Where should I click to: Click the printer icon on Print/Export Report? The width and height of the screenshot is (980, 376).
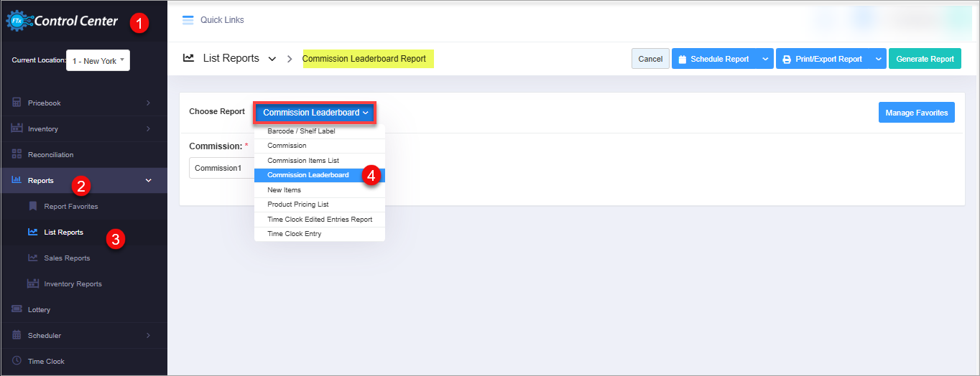point(787,59)
